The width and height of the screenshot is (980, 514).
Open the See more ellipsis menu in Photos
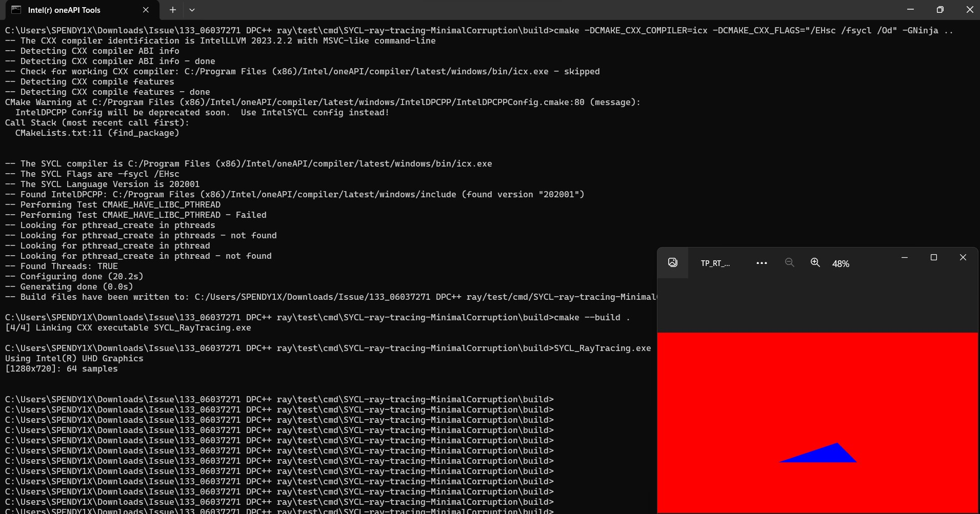tap(761, 263)
